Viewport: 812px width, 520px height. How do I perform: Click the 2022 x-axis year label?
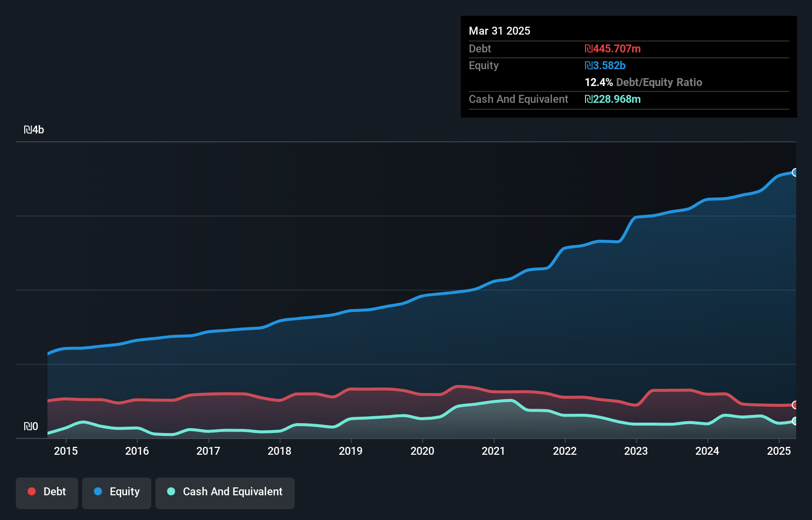[x=565, y=451]
